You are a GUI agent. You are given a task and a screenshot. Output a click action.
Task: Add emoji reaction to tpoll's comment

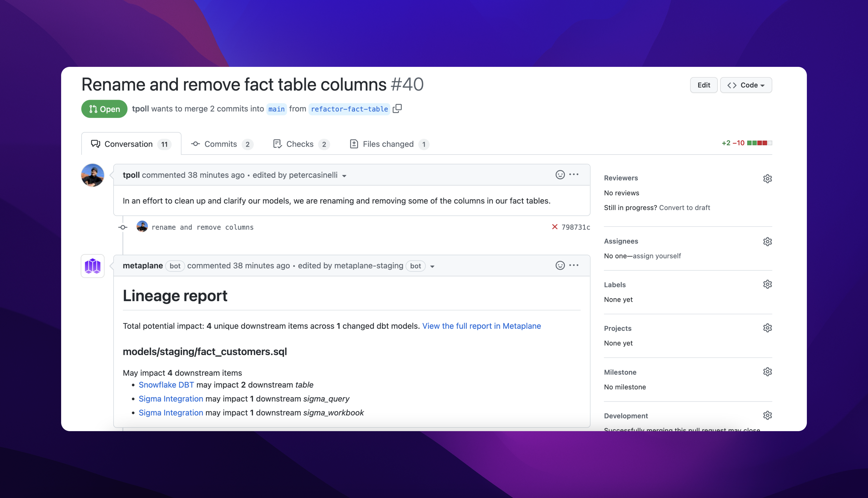point(560,174)
